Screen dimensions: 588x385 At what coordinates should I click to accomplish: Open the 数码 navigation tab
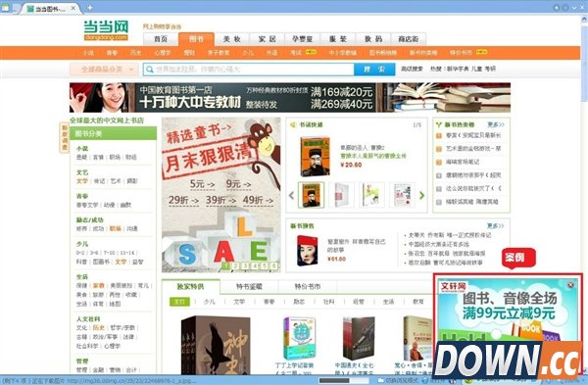[x=373, y=39]
